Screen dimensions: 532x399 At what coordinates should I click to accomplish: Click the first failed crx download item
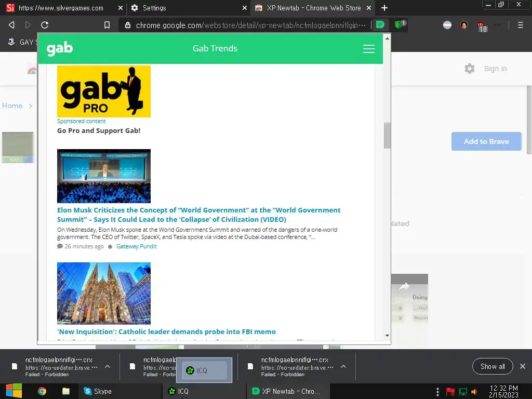point(61,367)
